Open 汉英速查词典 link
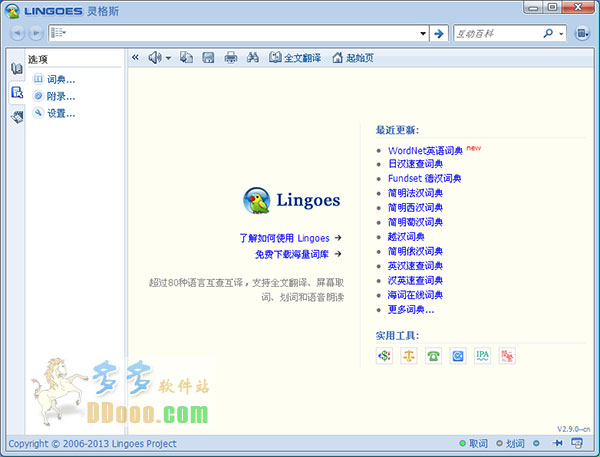Image resolution: width=600 pixels, height=457 pixels. (415, 280)
